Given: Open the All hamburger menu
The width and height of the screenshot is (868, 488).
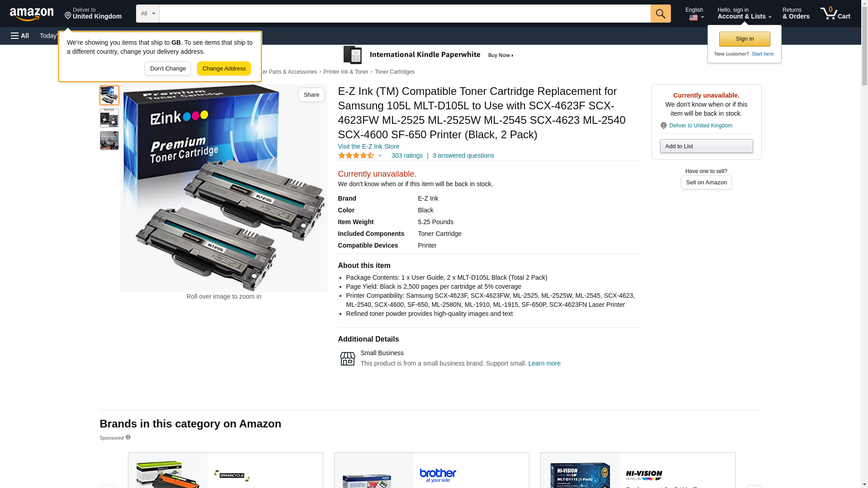Looking at the screenshot, I should click(x=20, y=36).
